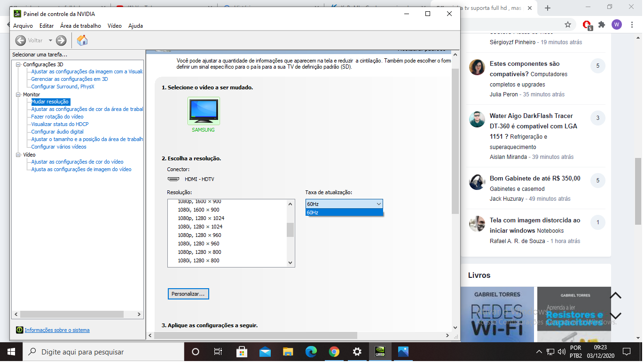Click Chrome bookmark star icon
644x362 pixels.
coord(568,24)
